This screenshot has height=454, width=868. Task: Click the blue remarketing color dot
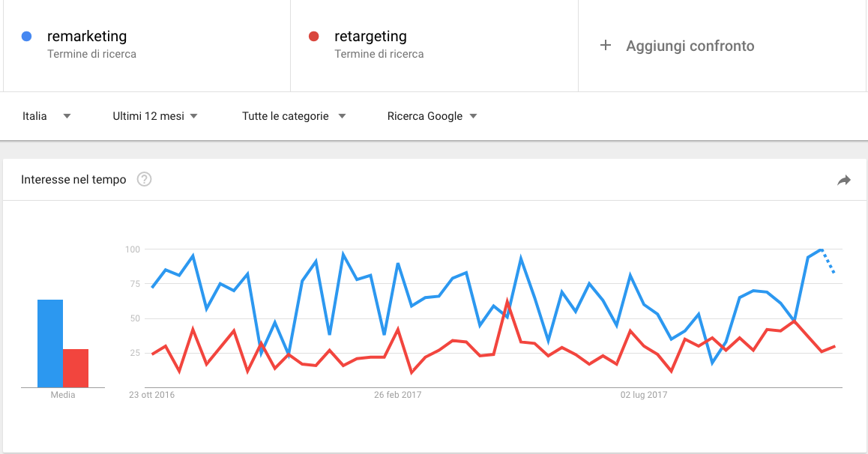[x=26, y=37]
